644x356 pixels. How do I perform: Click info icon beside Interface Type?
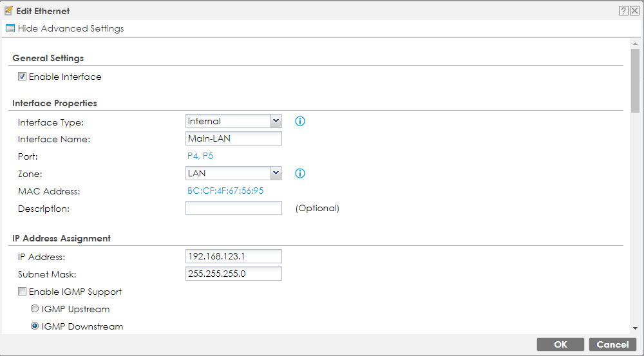click(299, 121)
